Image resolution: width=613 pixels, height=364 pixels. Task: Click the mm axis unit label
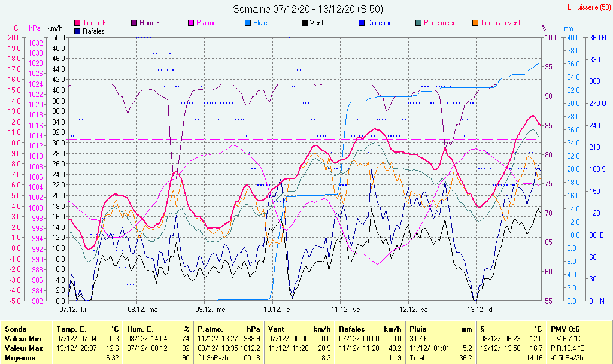tap(568, 29)
